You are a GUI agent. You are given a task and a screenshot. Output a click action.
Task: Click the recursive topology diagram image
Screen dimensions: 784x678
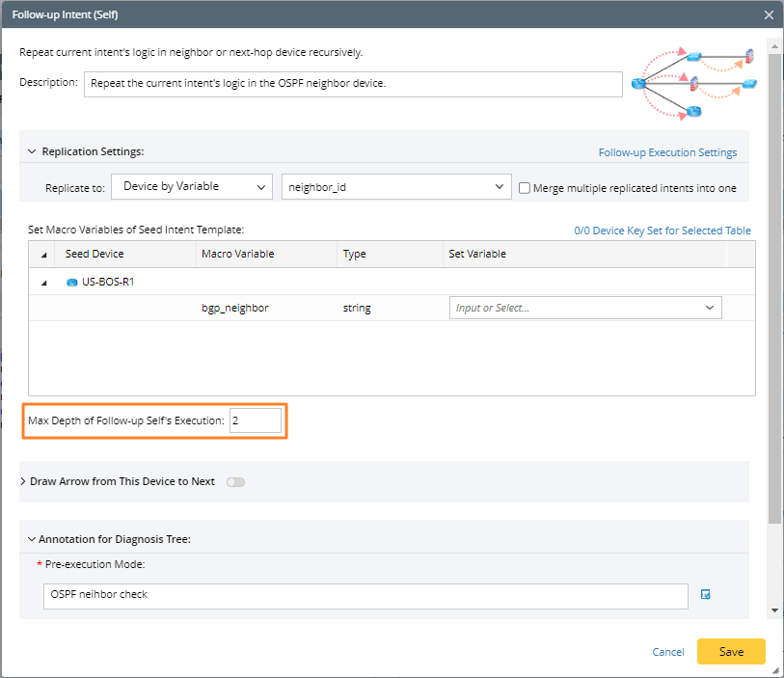pyautogui.click(x=693, y=84)
